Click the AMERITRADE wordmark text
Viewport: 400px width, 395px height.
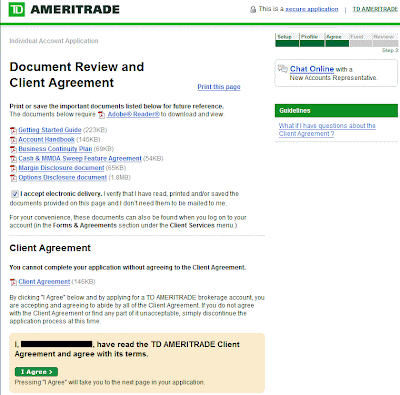(75, 9)
